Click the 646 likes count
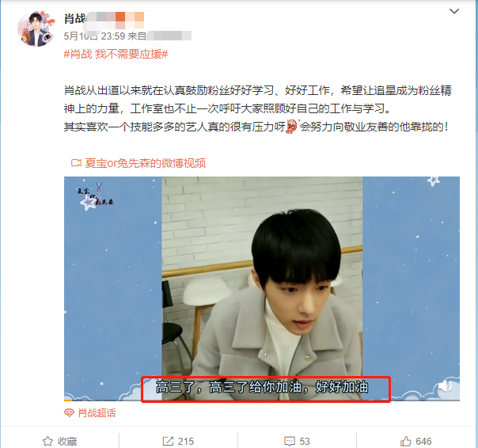 point(423,442)
